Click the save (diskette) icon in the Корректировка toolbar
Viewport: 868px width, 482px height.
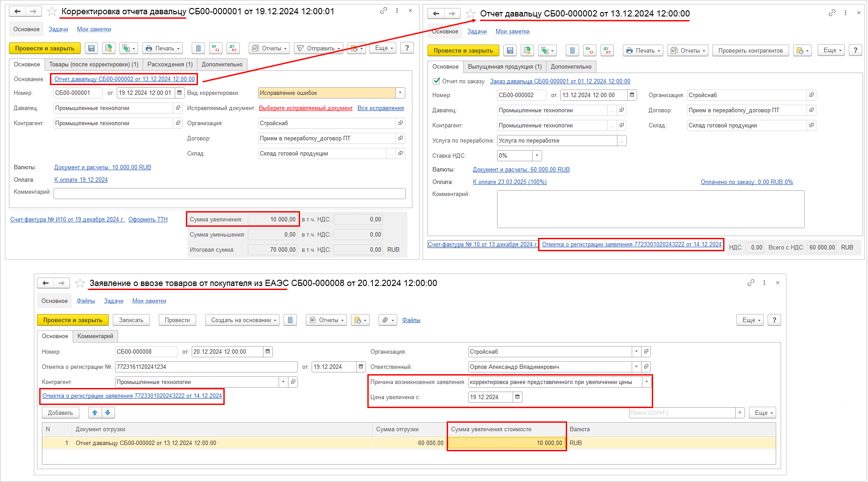pos(91,48)
